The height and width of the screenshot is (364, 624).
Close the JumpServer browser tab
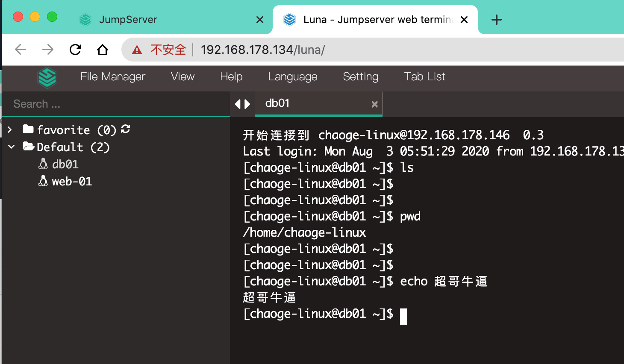[259, 20]
